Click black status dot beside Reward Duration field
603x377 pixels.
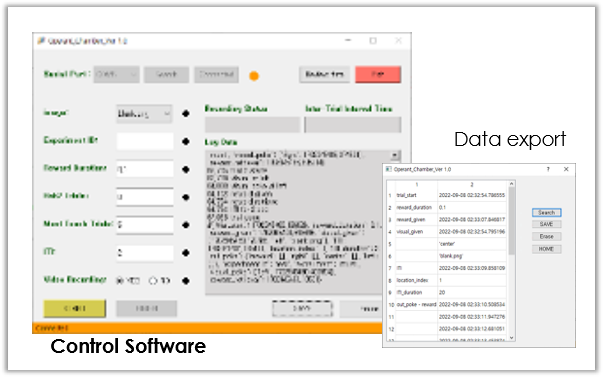[x=186, y=169]
